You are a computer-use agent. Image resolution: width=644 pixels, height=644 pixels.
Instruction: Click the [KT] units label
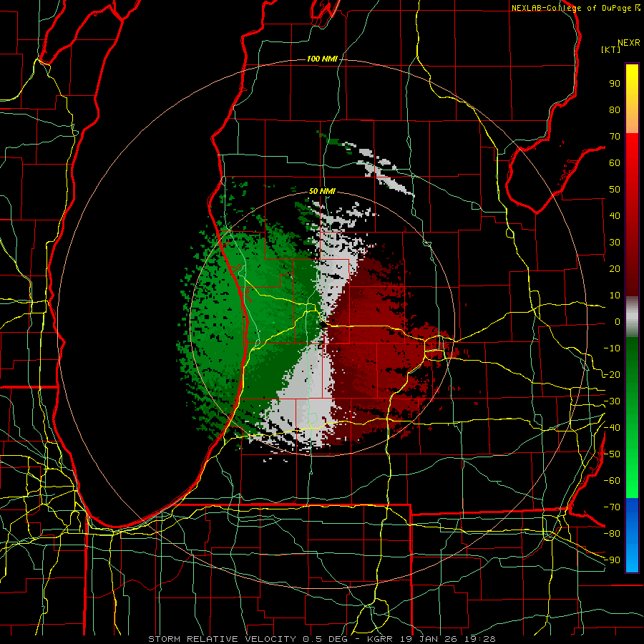[x=611, y=49]
